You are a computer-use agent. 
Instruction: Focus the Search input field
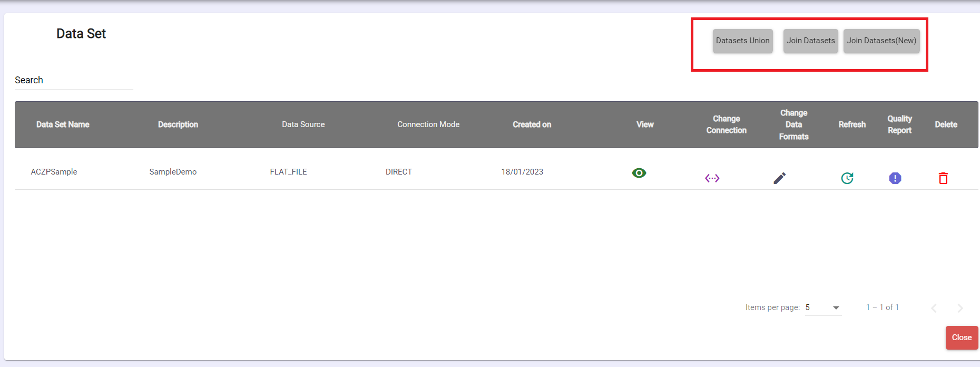[74, 80]
